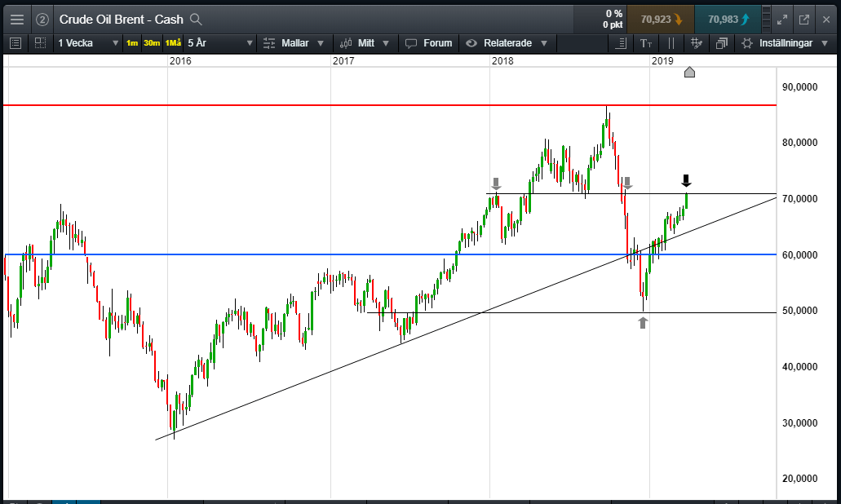The image size is (841, 504).
Task: Select the 30m quick interval
Action: (152, 43)
